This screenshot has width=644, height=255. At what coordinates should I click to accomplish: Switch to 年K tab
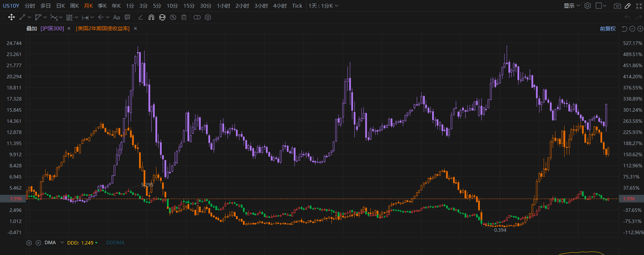click(116, 6)
